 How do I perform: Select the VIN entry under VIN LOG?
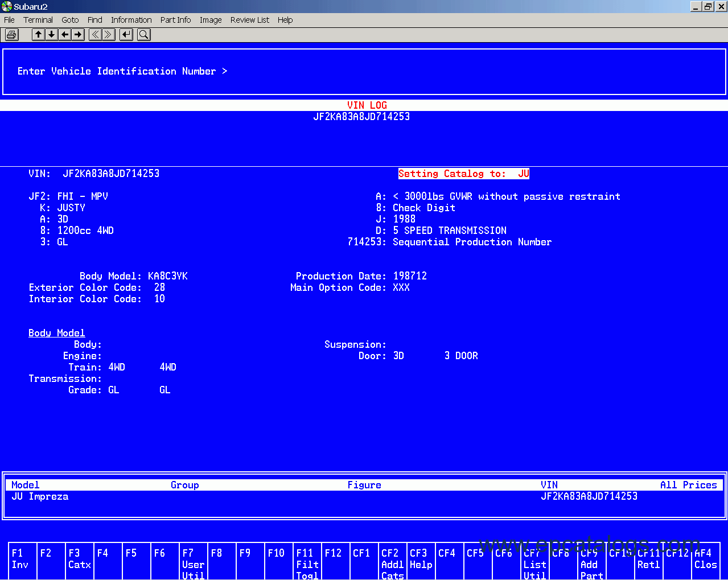pos(361,117)
